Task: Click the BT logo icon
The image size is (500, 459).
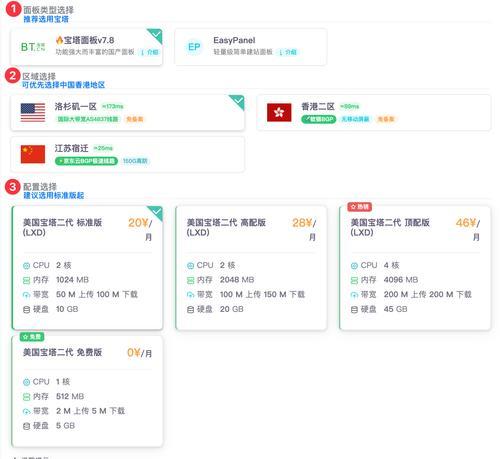Action: tap(33, 47)
